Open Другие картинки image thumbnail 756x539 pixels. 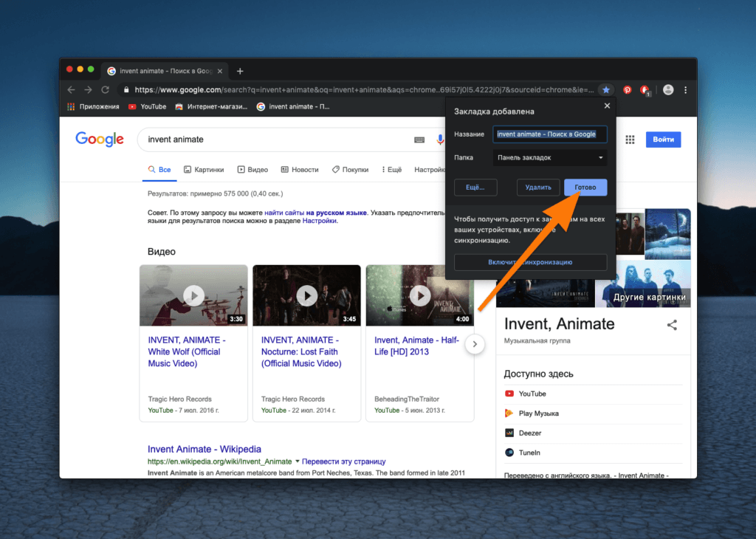pyautogui.click(x=643, y=284)
